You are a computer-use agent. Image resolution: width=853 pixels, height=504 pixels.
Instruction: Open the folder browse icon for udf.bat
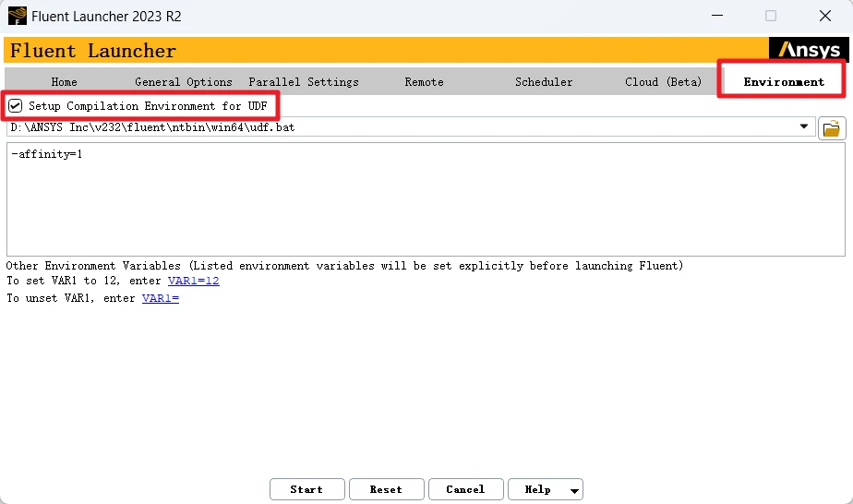pos(832,129)
